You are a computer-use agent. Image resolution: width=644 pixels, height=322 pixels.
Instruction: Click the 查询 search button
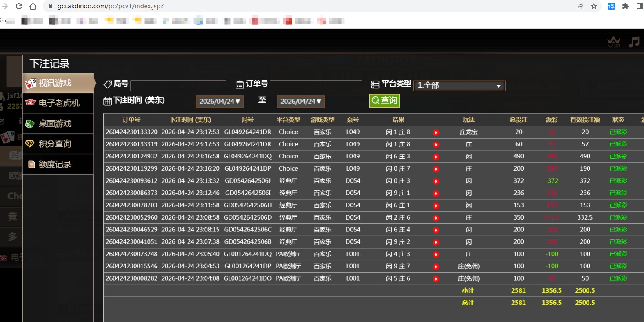coord(384,101)
